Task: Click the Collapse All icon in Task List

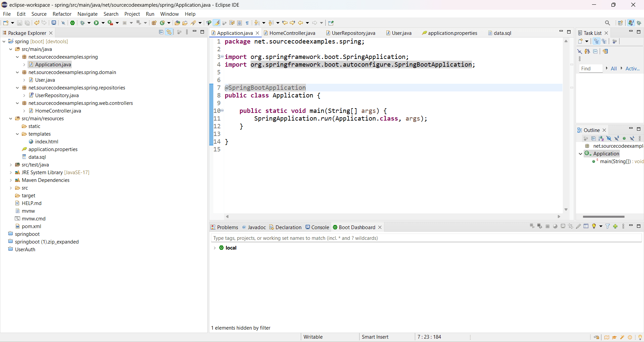Action: coord(595,51)
